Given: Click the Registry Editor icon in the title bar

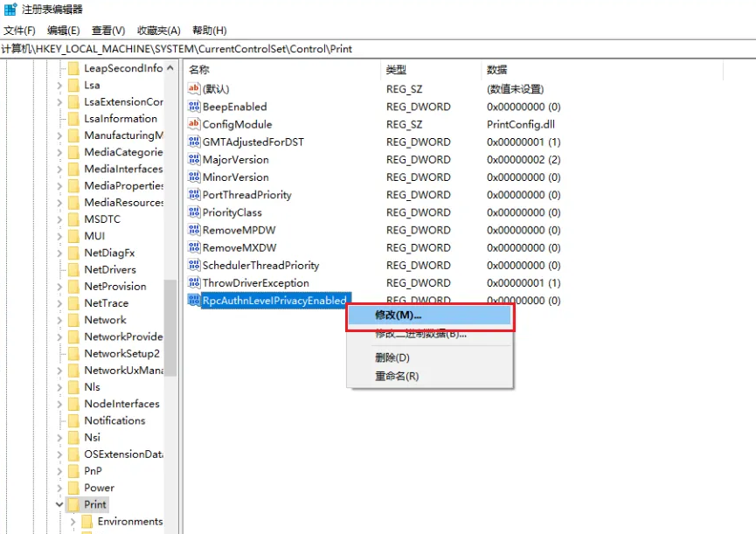Looking at the screenshot, I should coord(9,10).
